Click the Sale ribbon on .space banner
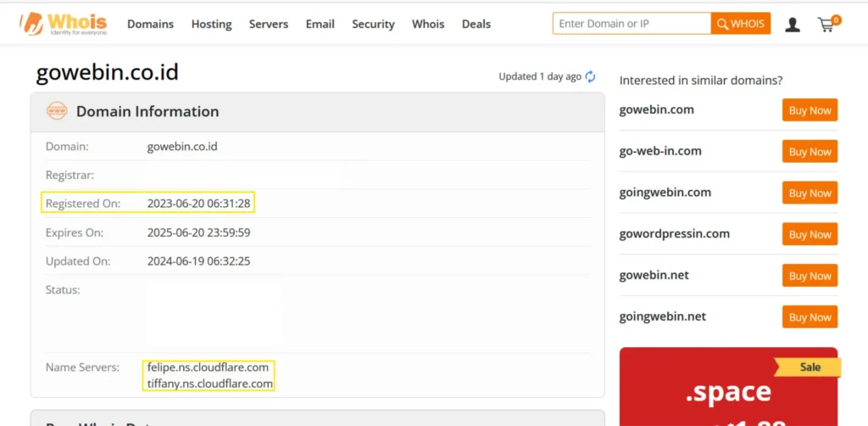This screenshot has width=868, height=426. [x=809, y=367]
